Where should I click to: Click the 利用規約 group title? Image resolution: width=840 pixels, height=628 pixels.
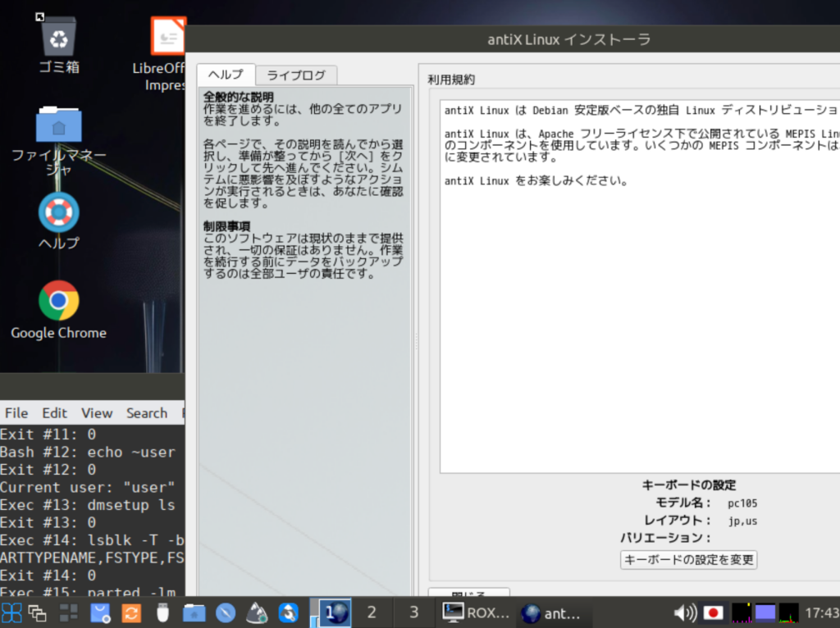451,80
